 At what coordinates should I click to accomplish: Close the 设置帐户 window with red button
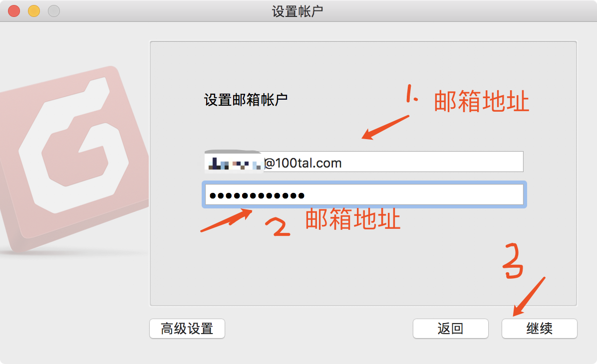coord(14,11)
